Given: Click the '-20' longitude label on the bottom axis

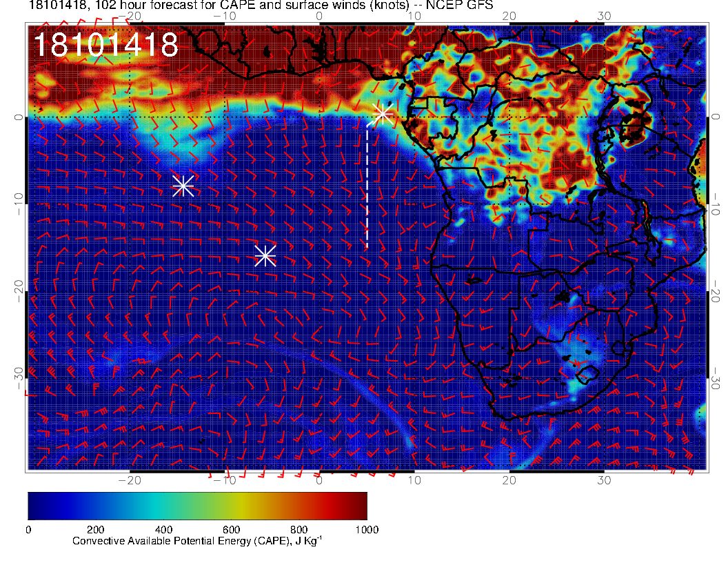Looking at the screenshot, I should (x=130, y=480).
